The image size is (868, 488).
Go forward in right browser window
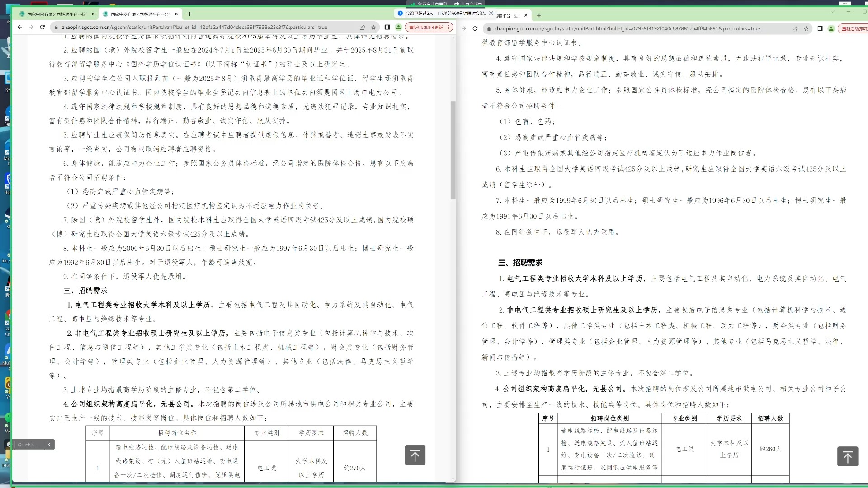point(464,28)
